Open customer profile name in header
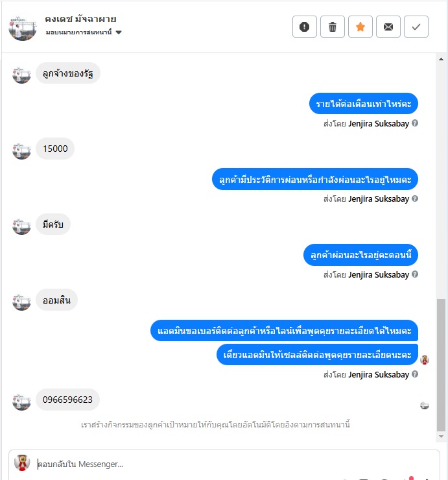Viewport: 448px width, 480px height. click(80, 19)
